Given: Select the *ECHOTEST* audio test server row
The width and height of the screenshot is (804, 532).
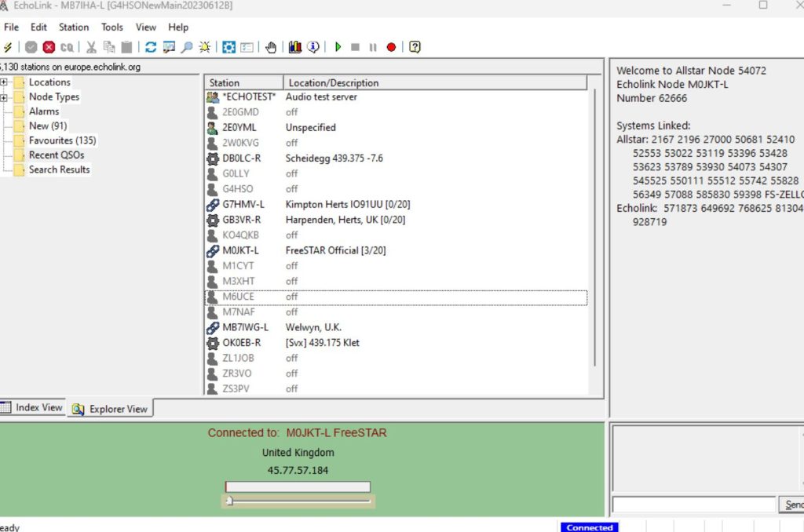Looking at the screenshot, I should click(x=396, y=97).
